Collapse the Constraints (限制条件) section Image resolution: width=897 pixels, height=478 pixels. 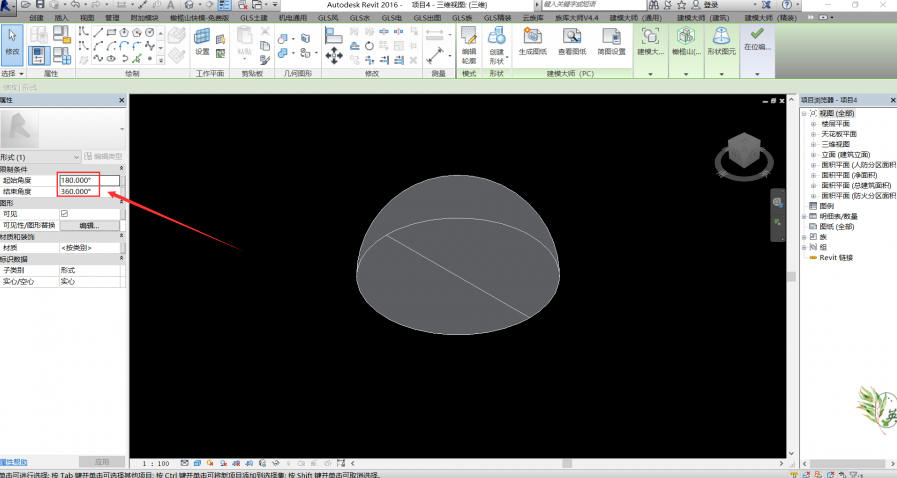[121, 169]
